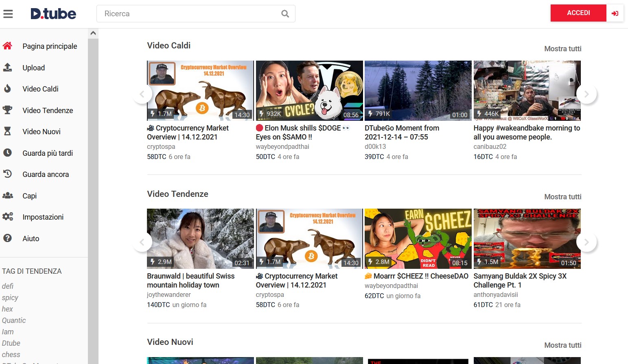Advance the Video Caldi carousel right arrow
The image size is (628, 364).
pos(586,94)
